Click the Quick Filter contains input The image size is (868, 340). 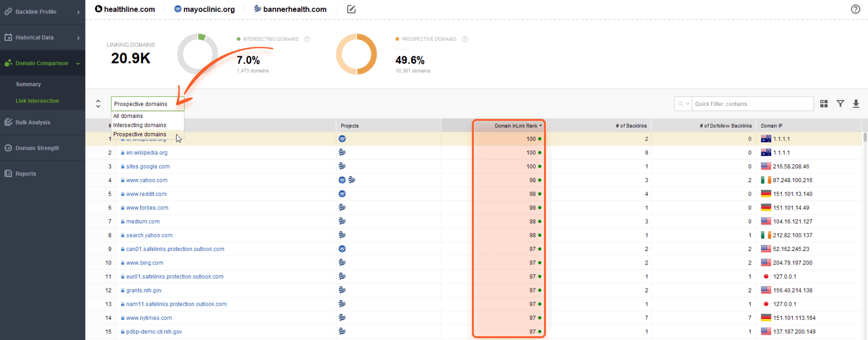pyautogui.click(x=752, y=104)
